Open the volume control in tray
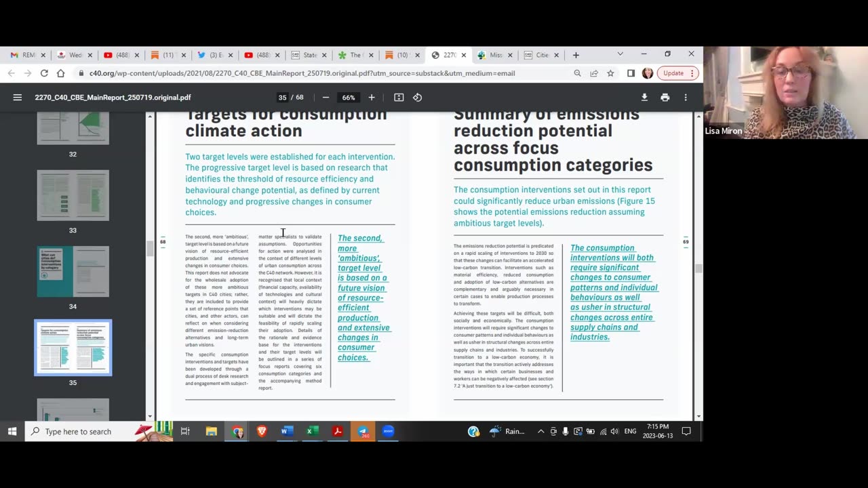The height and width of the screenshot is (488, 868). point(614,431)
